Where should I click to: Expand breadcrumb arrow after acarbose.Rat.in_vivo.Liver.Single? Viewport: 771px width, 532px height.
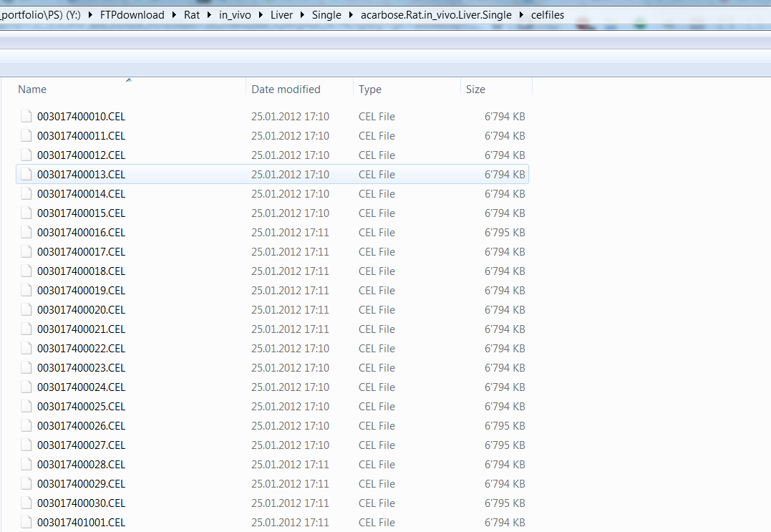point(521,15)
